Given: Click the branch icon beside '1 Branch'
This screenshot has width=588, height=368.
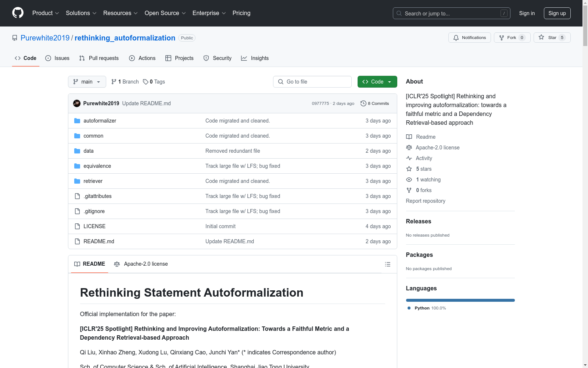Looking at the screenshot, I should 114,82.
